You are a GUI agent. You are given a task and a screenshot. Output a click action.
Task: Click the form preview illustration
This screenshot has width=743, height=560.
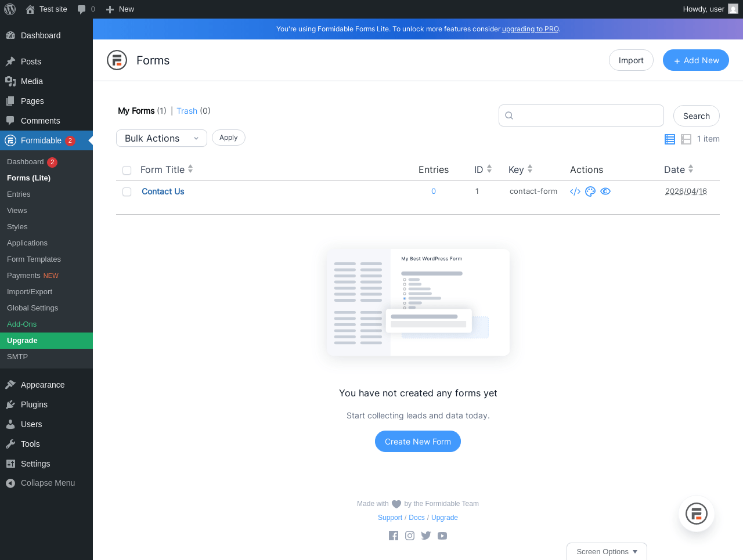pos(418,302)
